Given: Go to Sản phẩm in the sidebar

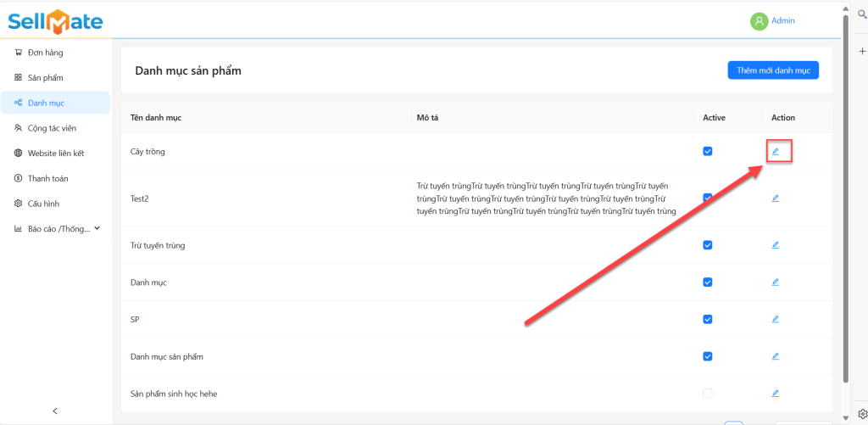Looking at the screenshot, I should coord(45,78).
